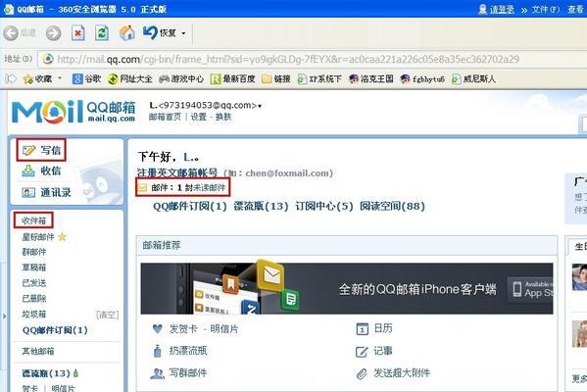
Task: Click the browser Back arrow button
Action: point(11,33)
